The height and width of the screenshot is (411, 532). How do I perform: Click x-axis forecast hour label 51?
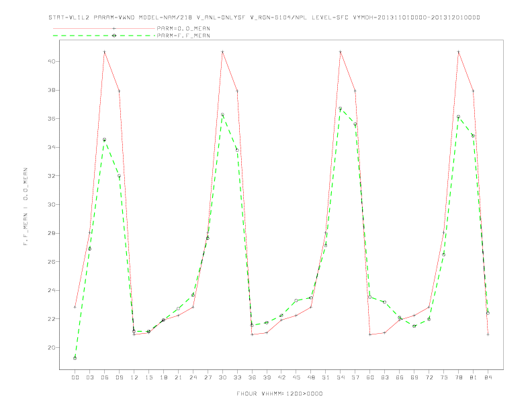[326, 377]
